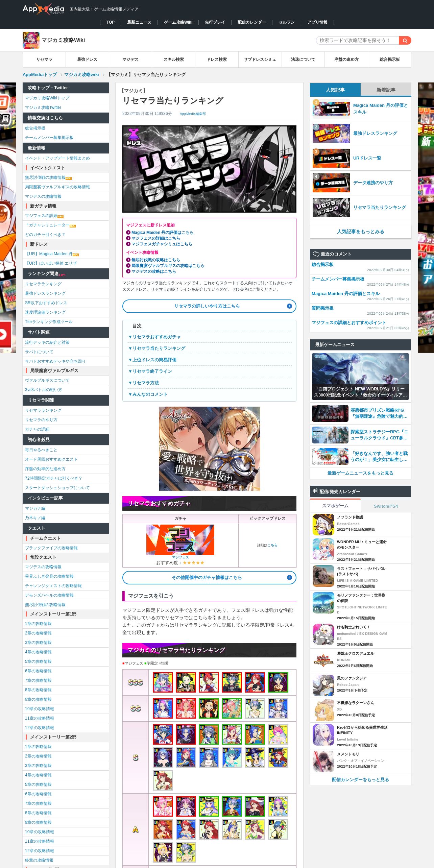The height and width of the screenshot is (868, 434).
Task: Click 無尽討伐戦の攻略はこちら link in notice box
Action: coord(155,260)
